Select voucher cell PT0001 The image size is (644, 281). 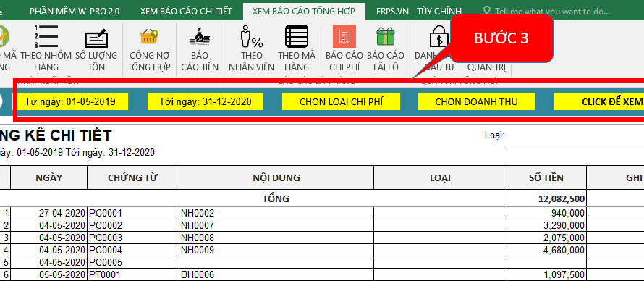(133, 274)
